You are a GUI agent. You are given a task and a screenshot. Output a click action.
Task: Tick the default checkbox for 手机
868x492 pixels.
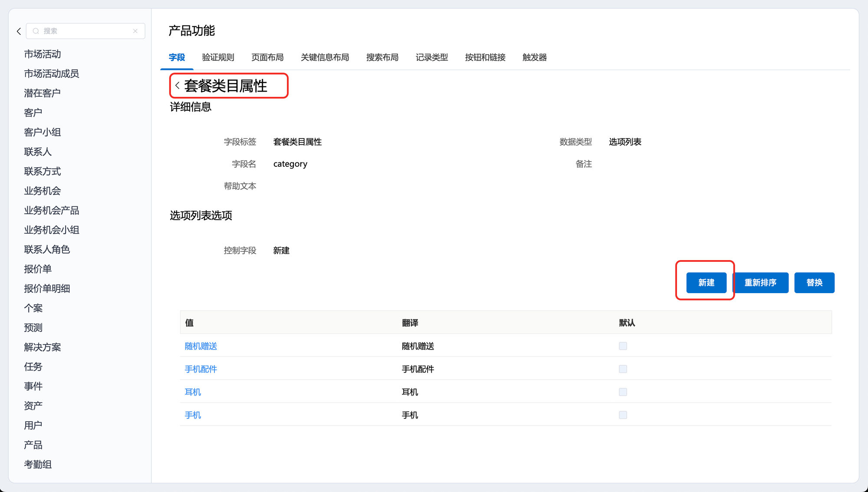[x=623, y=415]
